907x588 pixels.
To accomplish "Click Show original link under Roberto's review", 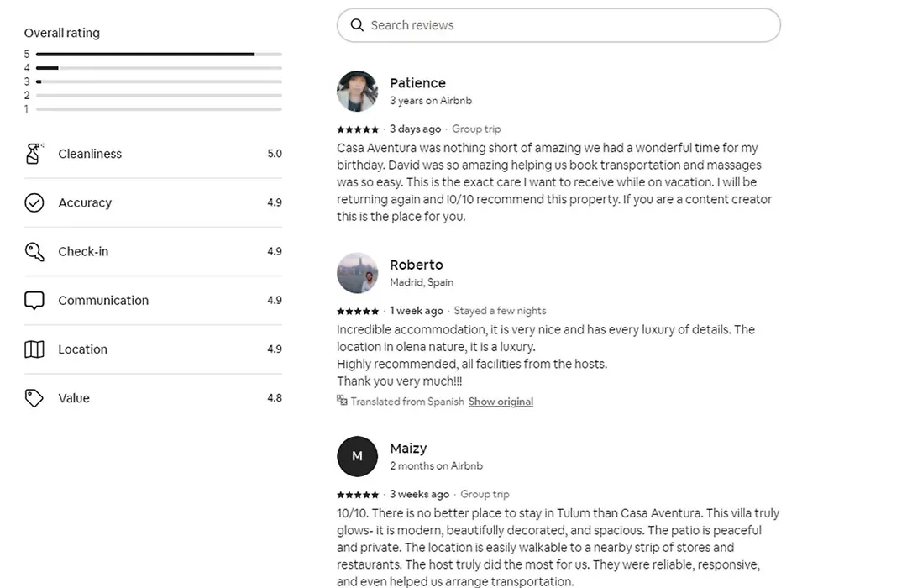I will pos(501,402).
